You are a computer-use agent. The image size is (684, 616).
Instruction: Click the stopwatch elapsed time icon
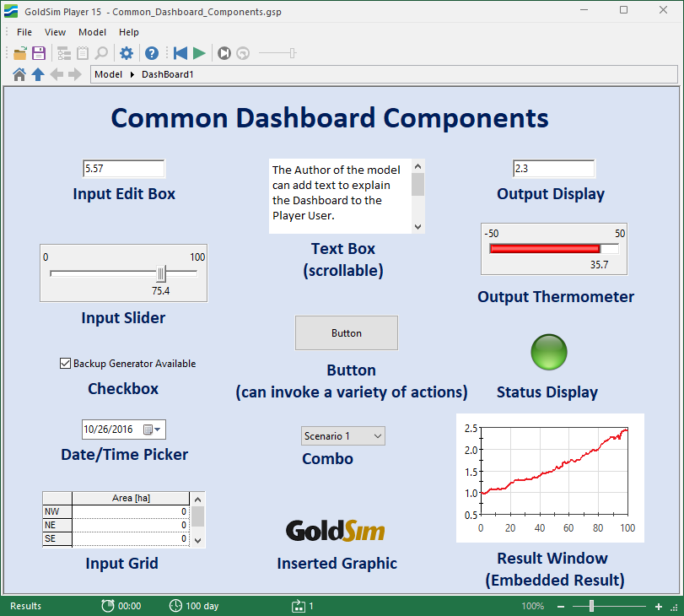tap(107, 606)
